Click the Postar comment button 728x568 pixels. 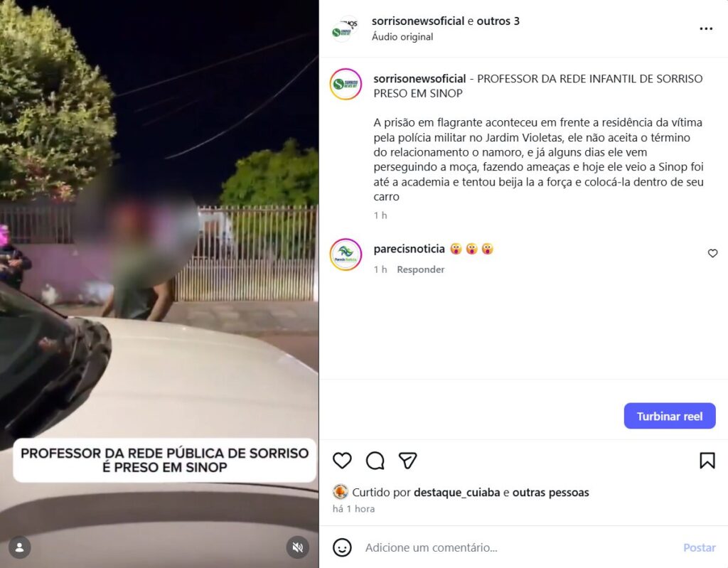pyautogui.click(x=700, y=547)
